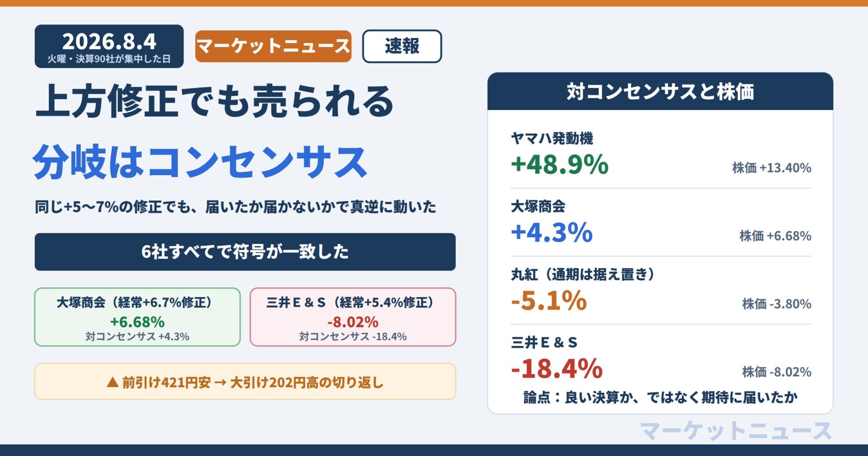This screenshot has height=456, width=868.
Task: Click the subtitle starting with 同じ+5〜7%の修正でも
Action: click(236, 207)
